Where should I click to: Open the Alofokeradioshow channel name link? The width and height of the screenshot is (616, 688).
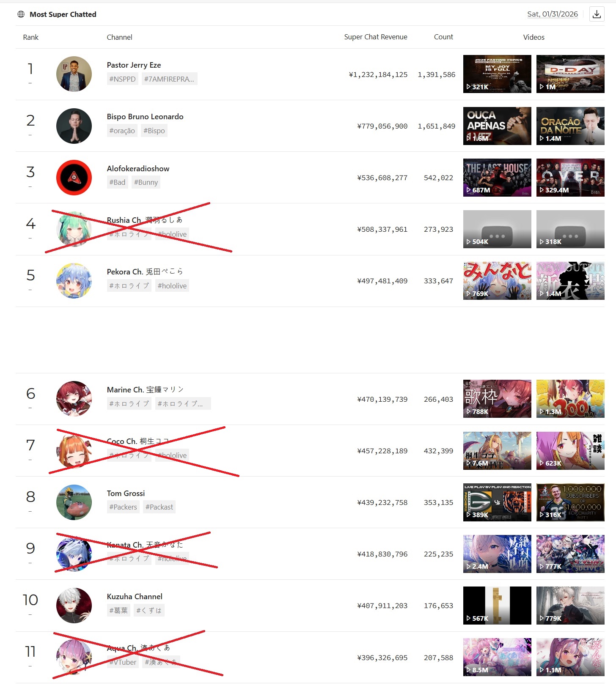point(138,169)
